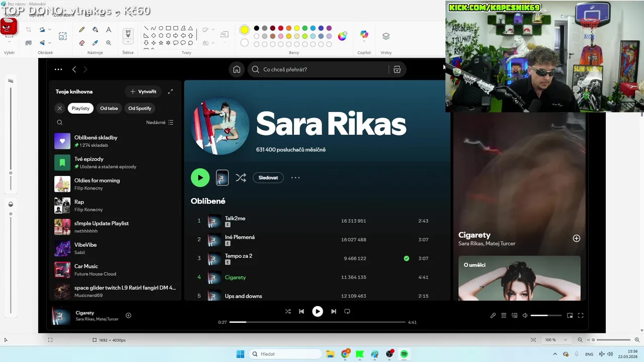Image resolution: width=644 pixels, height=362 pixels.
Task: Choose the Fill bucket tool
Action: (95, 30)
